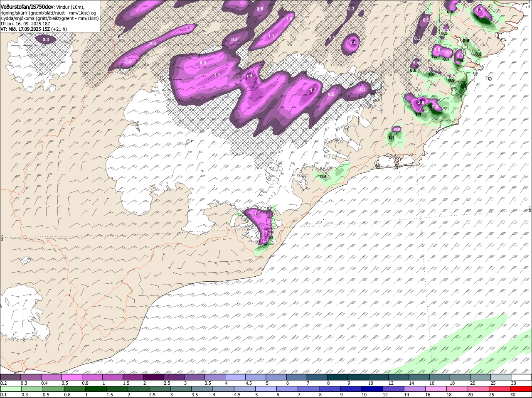
Task: Click the 'slydda/snjókoma' legend description line
Action: [49, 18]
